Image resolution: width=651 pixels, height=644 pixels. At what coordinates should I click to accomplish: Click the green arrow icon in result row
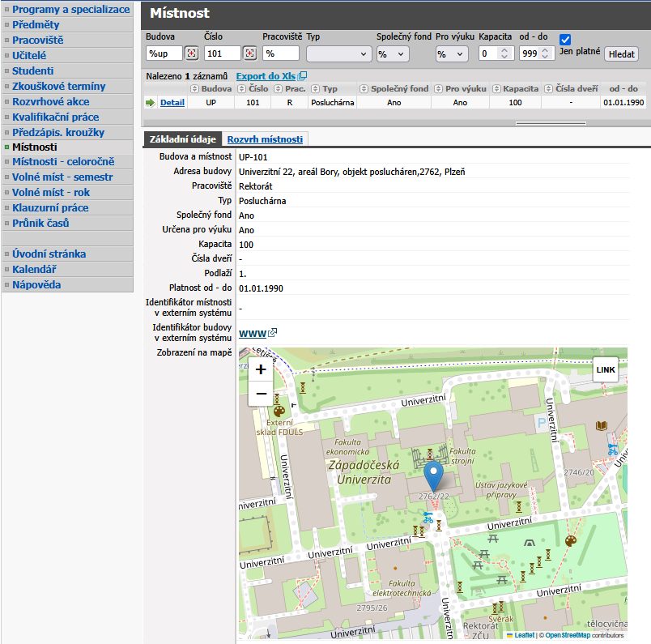click(150, 103)
